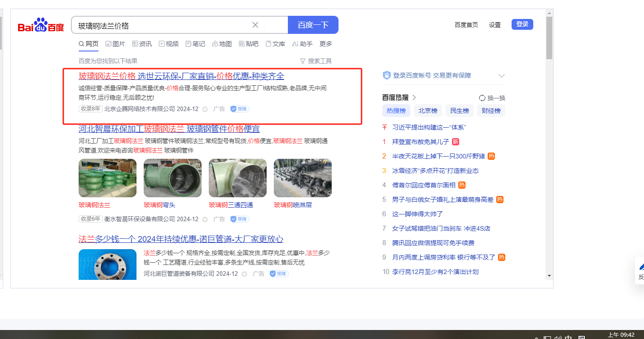Click the 热 badge next to 男子与白俄女子婚礼

tap(500, 200)
